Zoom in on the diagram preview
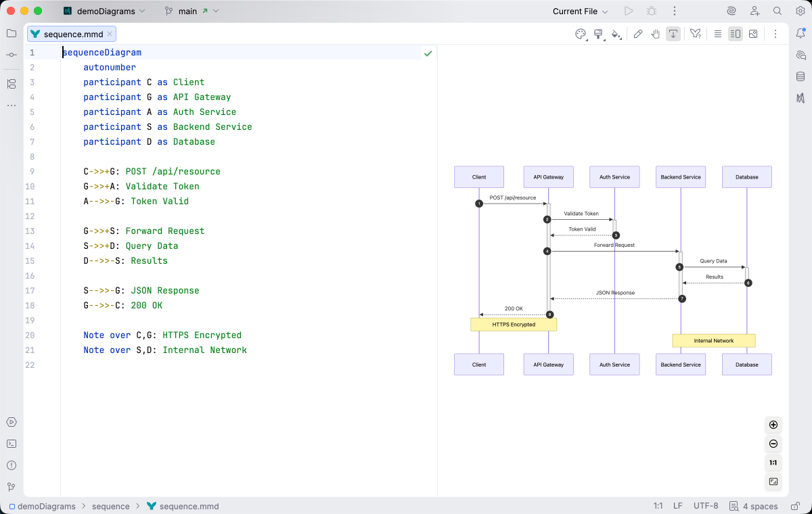This screenshot has width=812, height=514. pos(773,425)
